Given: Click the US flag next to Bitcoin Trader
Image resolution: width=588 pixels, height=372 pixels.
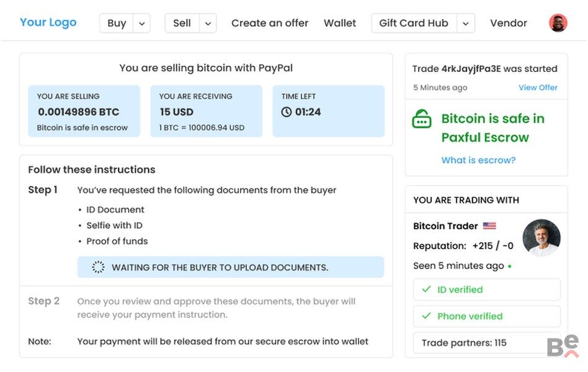Looking at the screenshot, I should tap(489, 226).
